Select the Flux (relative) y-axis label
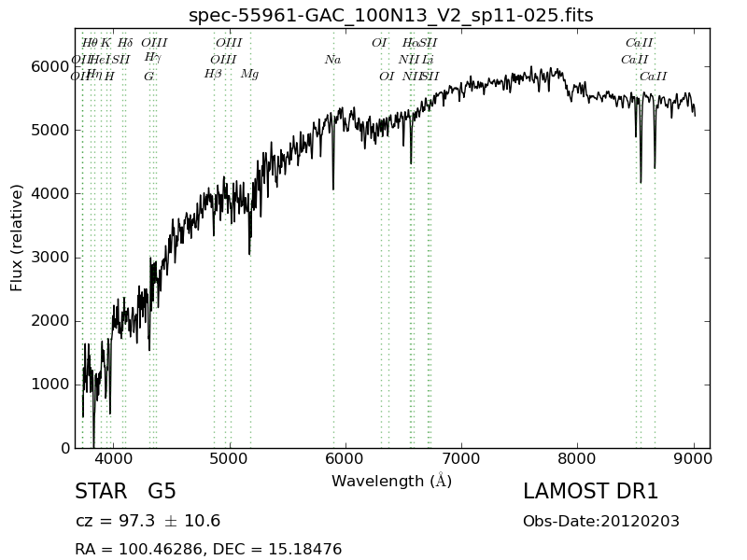Viewport: 747px width, 560px height. click(x=16, y=238)
